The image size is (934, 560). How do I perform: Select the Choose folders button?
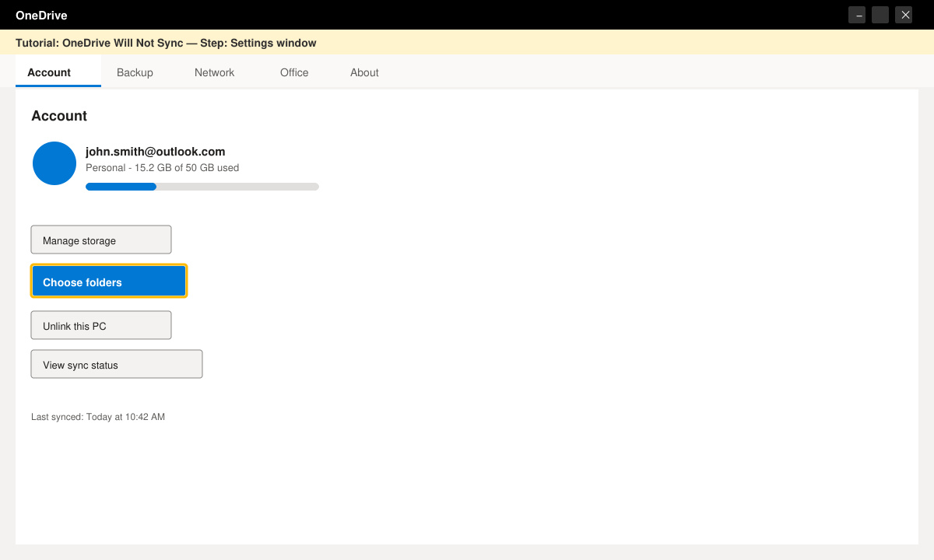point(109,282)
